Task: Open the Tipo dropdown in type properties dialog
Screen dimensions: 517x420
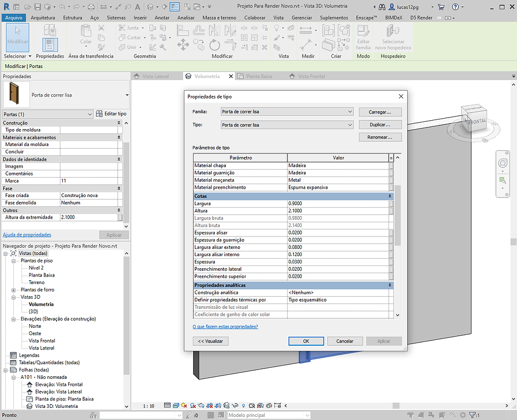Action: (287, 125)
